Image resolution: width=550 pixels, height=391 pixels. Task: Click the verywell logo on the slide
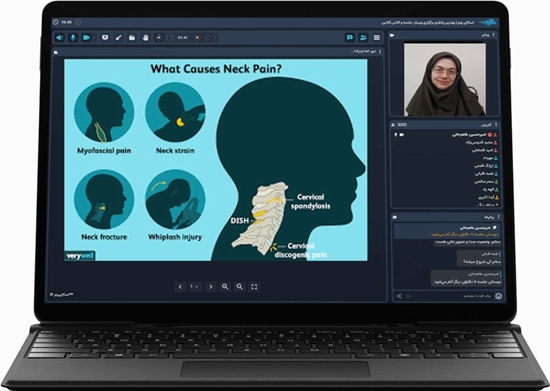(x=80, y=256)
